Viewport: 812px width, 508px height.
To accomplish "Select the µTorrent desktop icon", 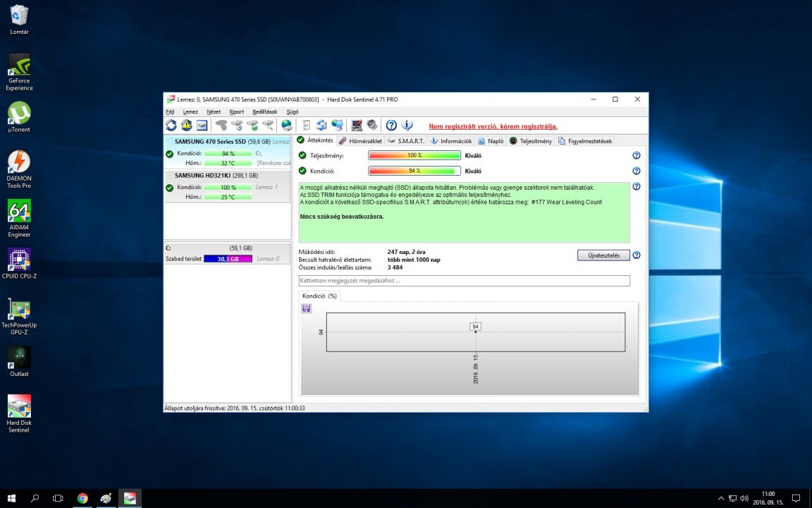I will coord(19,117).
